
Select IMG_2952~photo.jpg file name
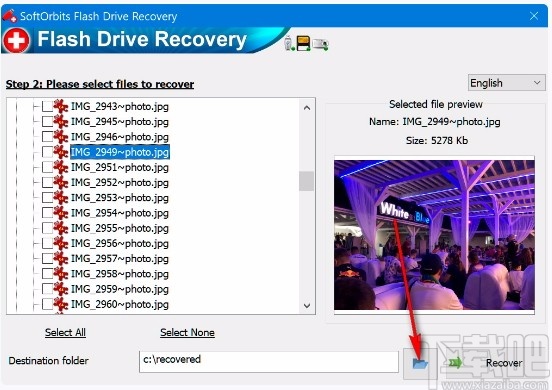[x=120, y=182]
